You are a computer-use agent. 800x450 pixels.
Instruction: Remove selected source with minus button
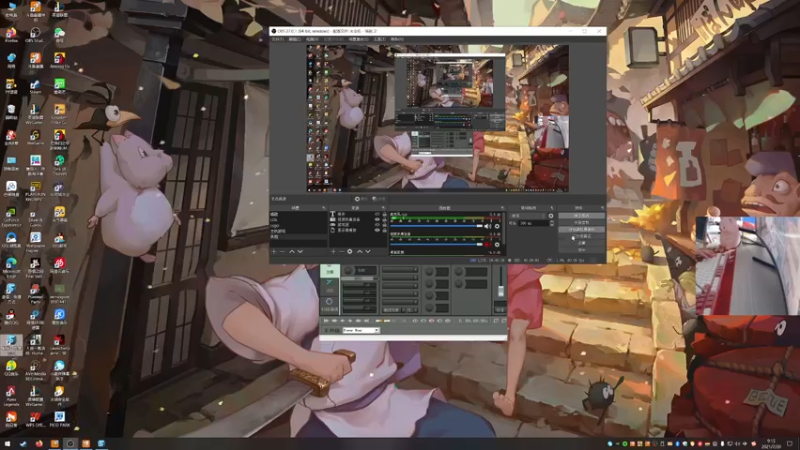[x=342, y=252]
